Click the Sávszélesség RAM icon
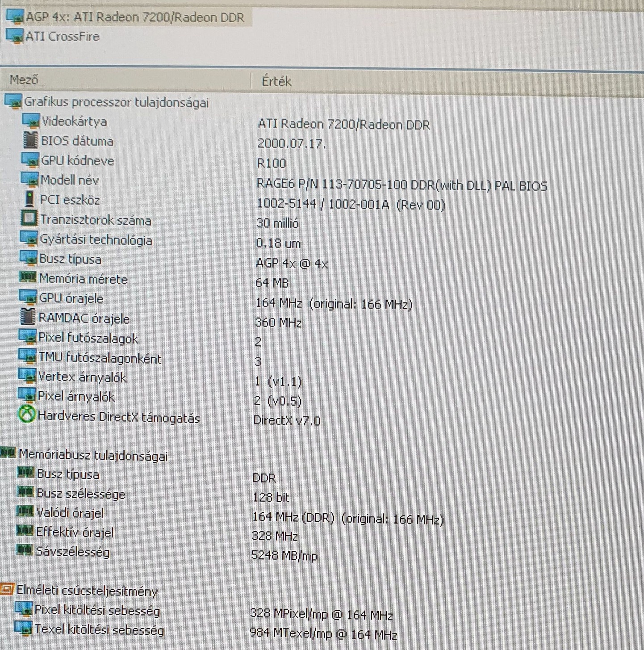The height and width of the screenshot is (650, 644). click(24, 550)
